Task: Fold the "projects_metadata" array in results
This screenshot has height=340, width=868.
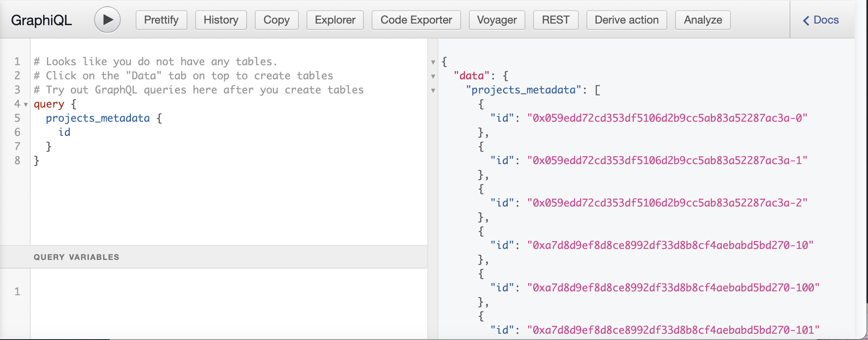Action: [433, 90]
